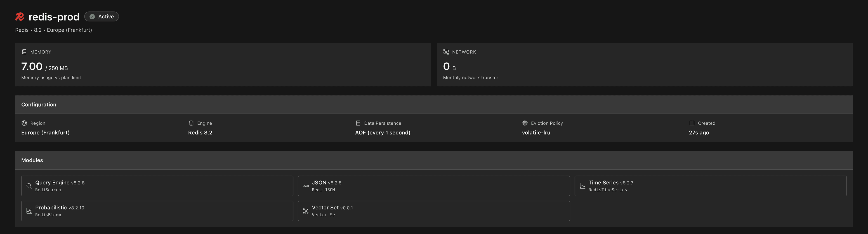Click 'Memory usage vs plan limit' text

click(x=51, y=78)
